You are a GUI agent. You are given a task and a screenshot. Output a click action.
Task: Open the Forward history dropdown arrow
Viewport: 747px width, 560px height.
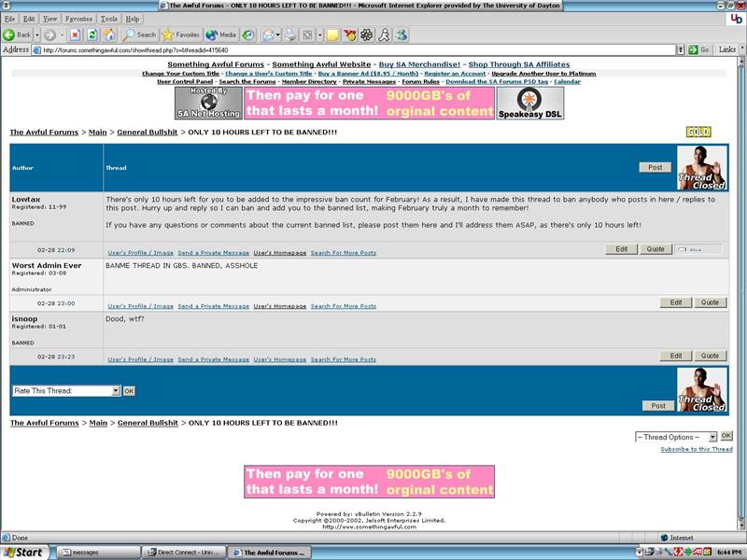tap(62, 35)
